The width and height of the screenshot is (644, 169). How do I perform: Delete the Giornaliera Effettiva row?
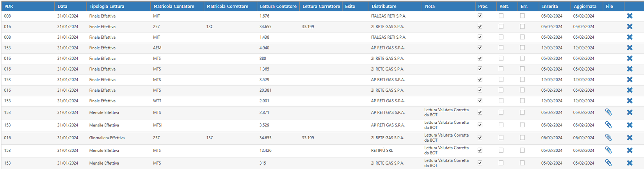(x=630, y=138)
